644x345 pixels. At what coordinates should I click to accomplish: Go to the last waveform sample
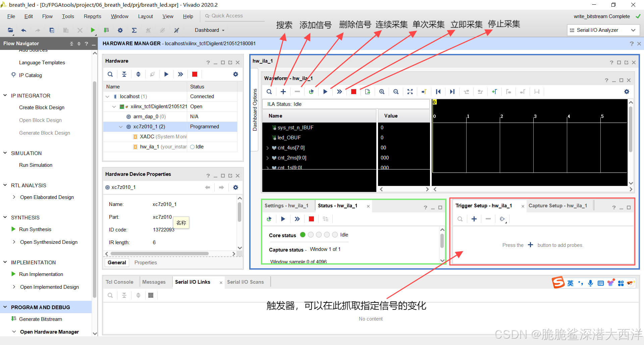452,92
